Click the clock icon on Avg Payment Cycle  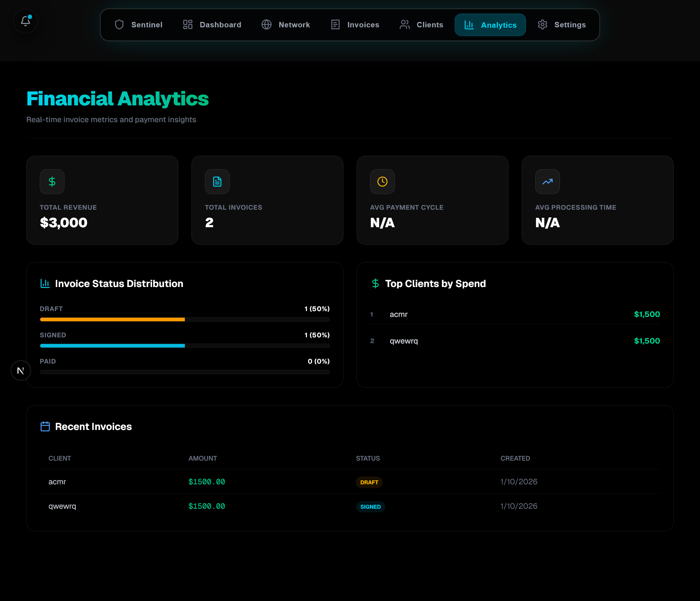pyautogui.click(x=382, y=182)
